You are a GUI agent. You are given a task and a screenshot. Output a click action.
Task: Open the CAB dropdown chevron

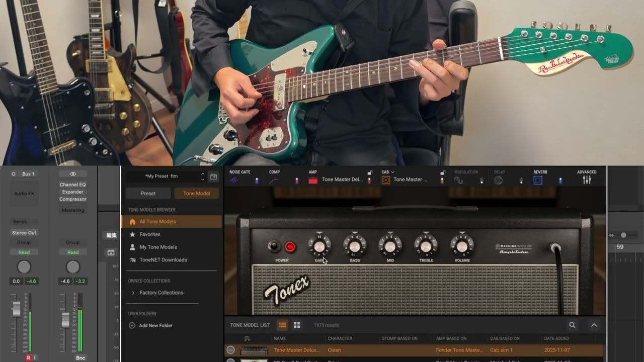[392, 172]
